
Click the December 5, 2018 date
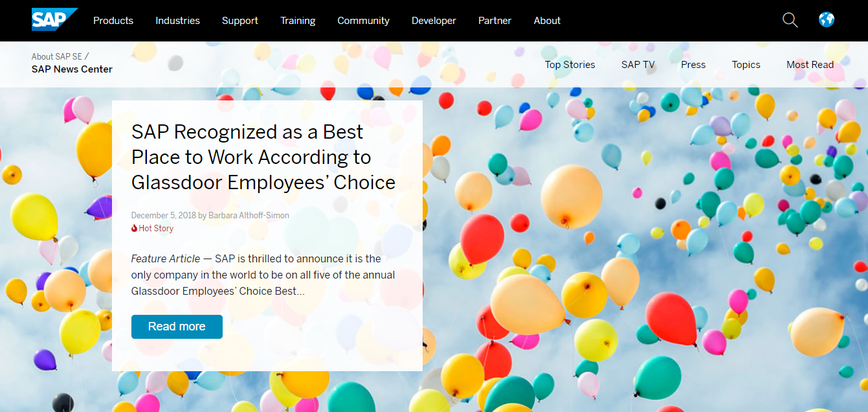(x=163, y=215)
